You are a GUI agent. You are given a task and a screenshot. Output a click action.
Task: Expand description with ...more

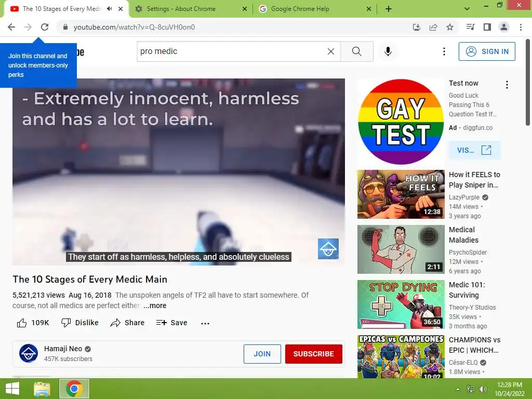tap(155, 305)
